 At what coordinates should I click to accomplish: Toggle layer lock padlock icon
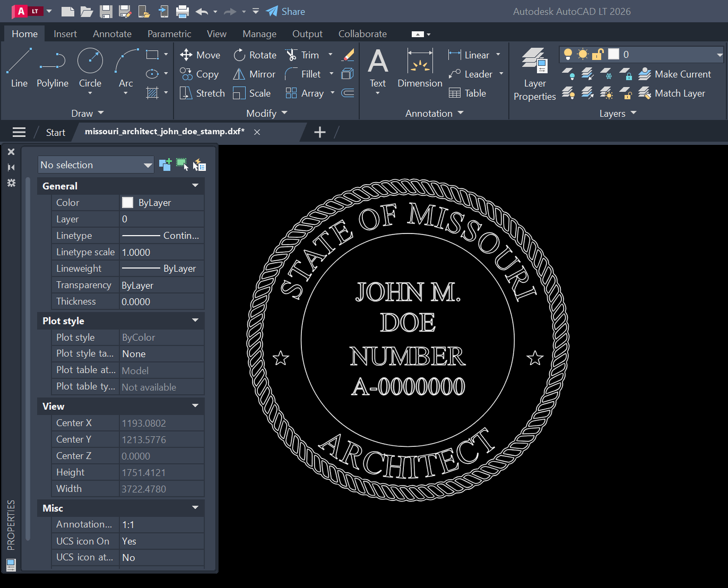tap(598, 54)
